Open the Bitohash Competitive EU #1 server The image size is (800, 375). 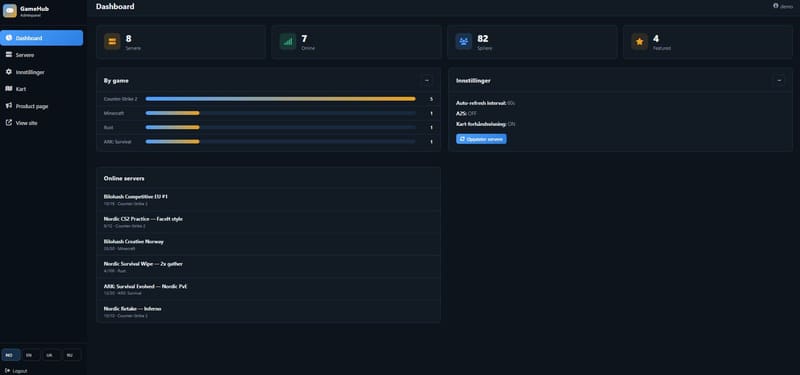pyautogui.click(x=268, y=199)
